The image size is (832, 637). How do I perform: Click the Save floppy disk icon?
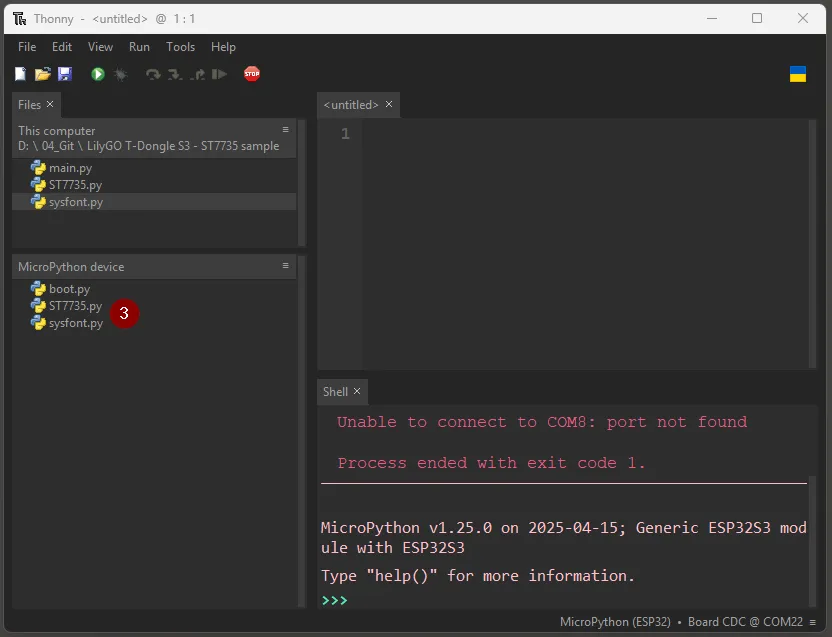point(65,74)
